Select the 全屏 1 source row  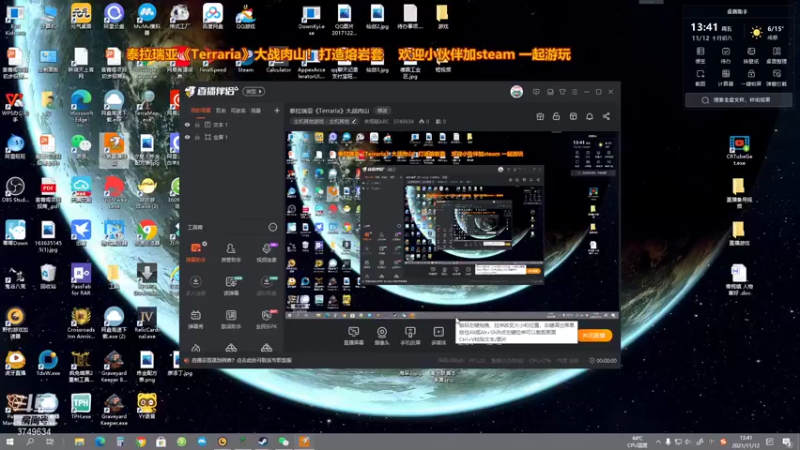(232, 137)
